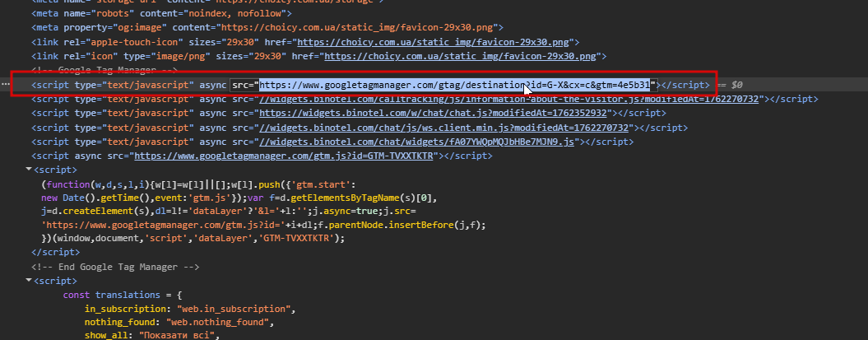868x340 pixels.
Task: Click the nothing_found "web.nothing_found" line
Action: [179, 322]
